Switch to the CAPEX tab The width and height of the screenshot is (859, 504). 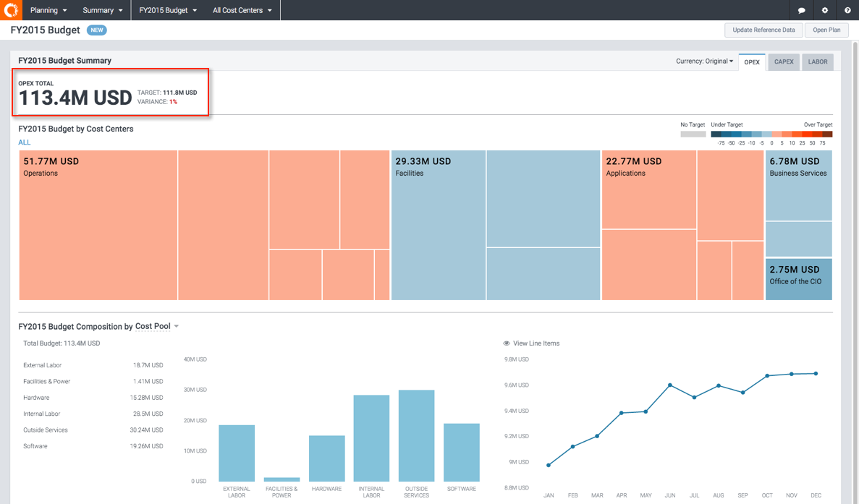tap(784, 62)
